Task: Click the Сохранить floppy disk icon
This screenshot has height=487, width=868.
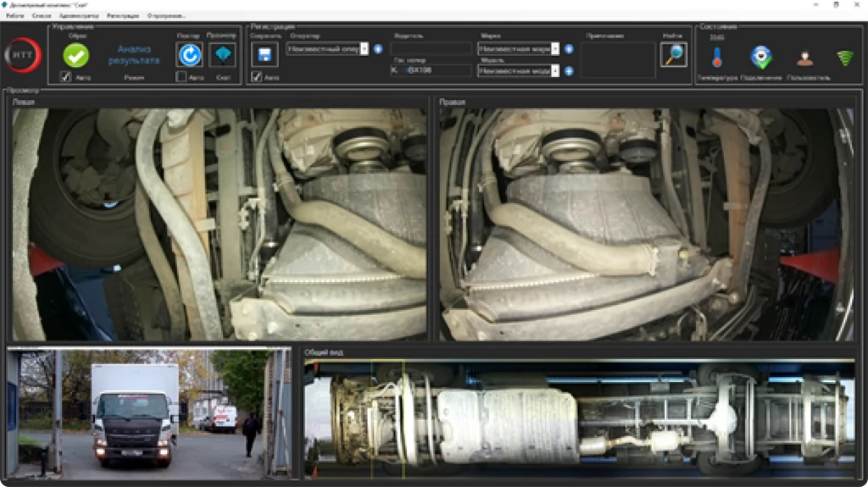Action: tap(264, 55)
